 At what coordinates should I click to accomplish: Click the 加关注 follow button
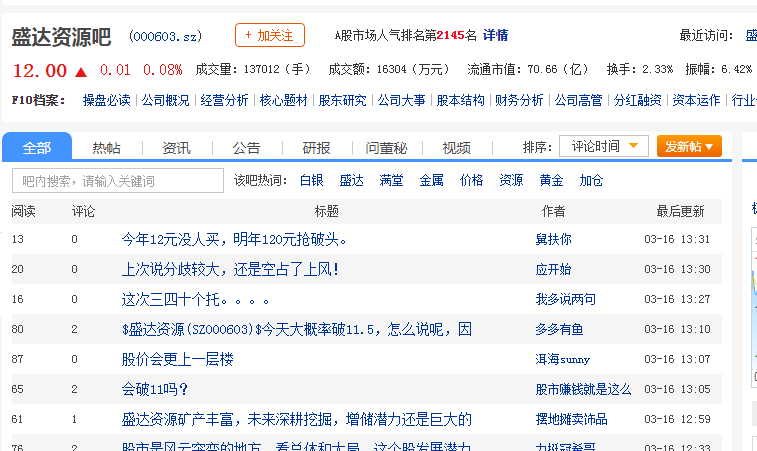click(269, 35)
